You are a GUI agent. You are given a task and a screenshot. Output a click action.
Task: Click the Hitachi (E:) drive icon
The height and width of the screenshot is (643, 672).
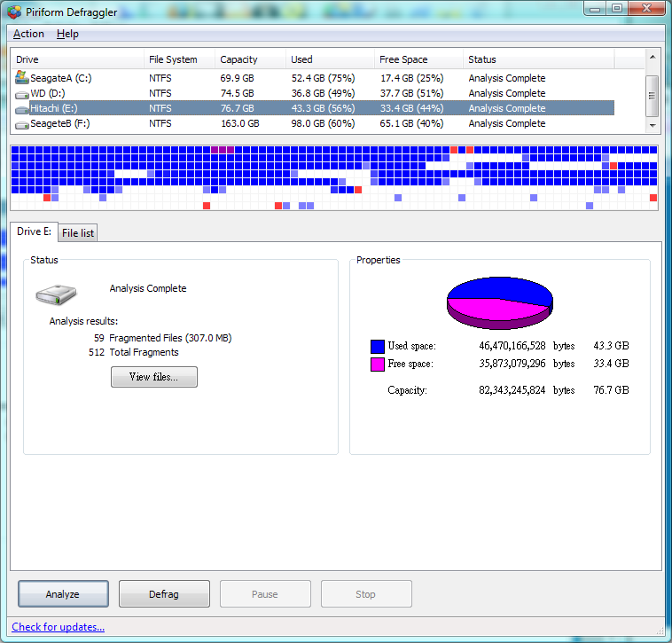22,110
